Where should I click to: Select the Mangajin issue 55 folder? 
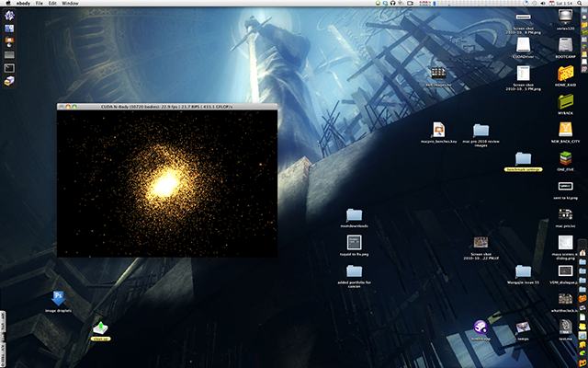coord(523,271)
